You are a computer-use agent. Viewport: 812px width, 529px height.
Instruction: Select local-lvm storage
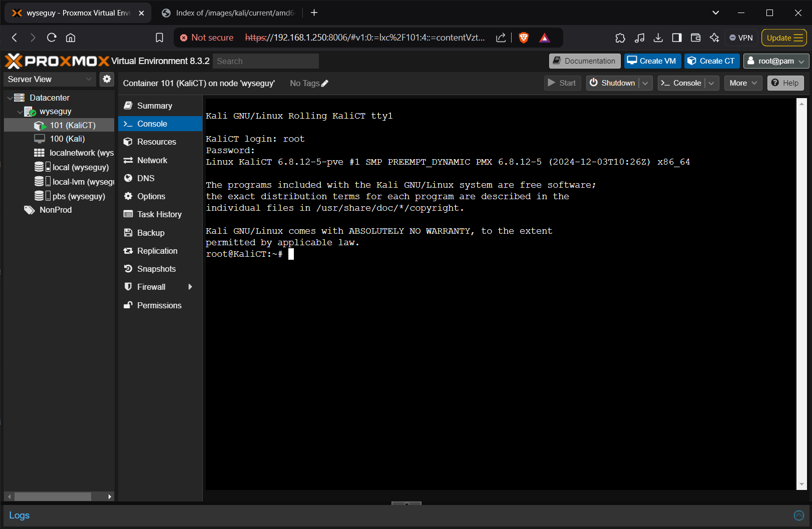click(x=59, y=182)
